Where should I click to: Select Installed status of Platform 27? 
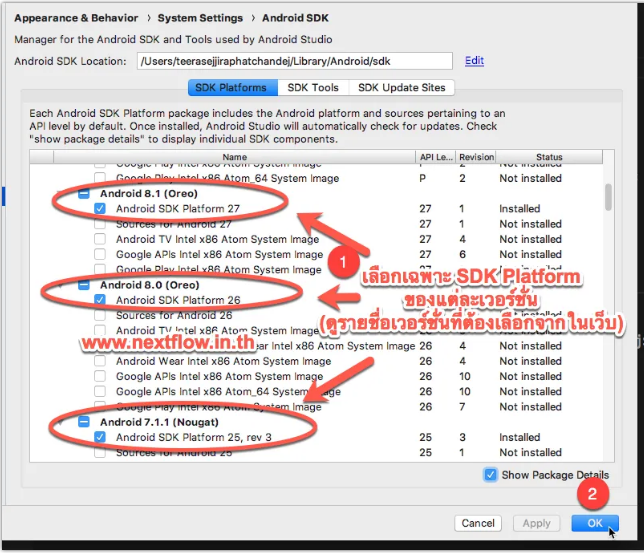click(520, 209)
